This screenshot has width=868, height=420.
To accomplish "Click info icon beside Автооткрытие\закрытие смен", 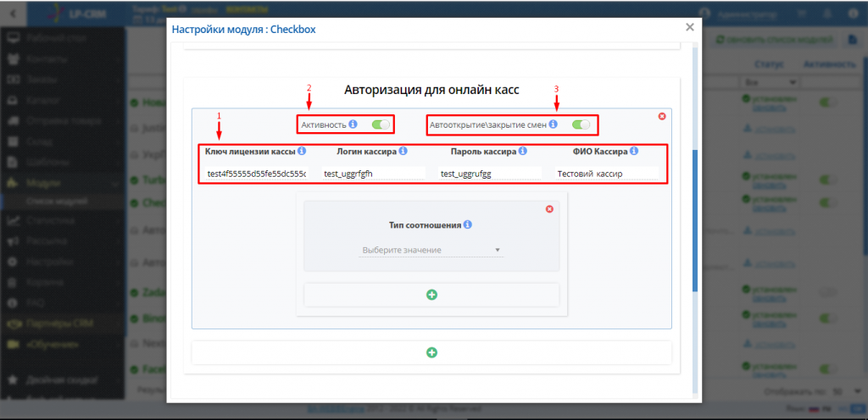I will tap(553, 124).
